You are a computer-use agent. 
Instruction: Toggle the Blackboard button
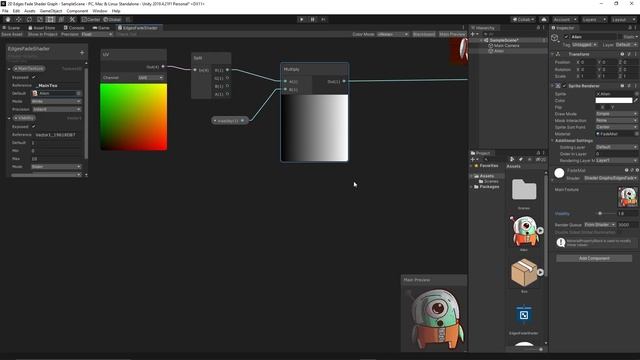click(x=424, y=34)
